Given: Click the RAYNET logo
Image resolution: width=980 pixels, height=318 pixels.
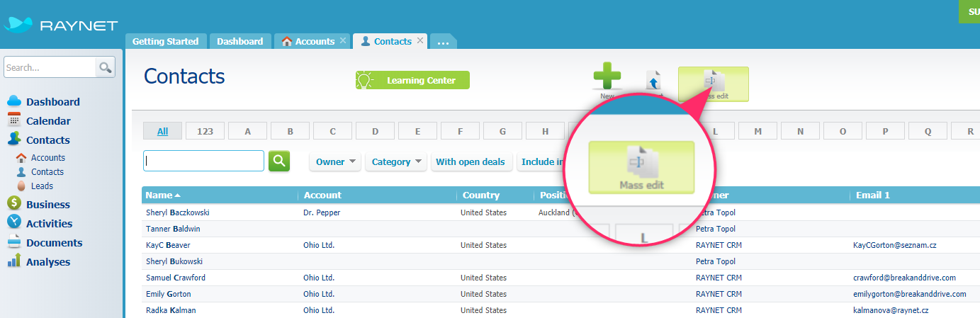Looking at the screenshot, I should 60,25.
